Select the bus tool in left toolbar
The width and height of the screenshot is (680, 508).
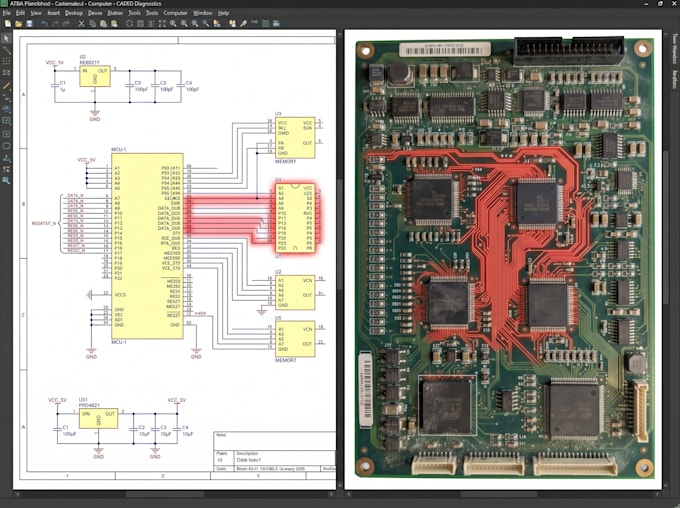[6, 72]
